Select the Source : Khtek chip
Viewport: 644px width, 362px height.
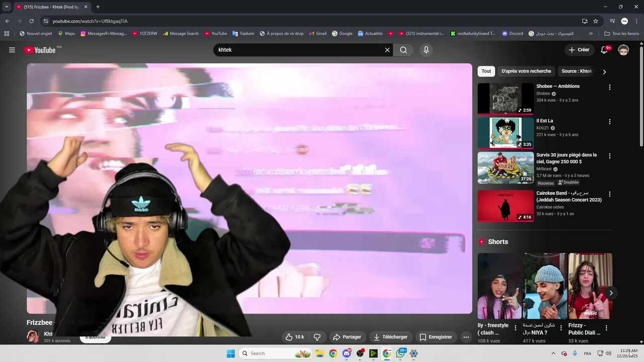pyautogui.click(x=577, y=71)
